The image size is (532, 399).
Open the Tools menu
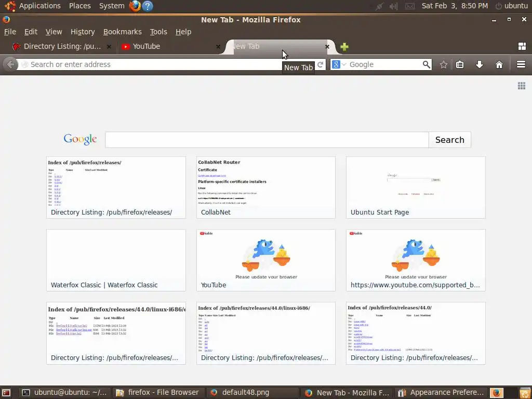158,32
